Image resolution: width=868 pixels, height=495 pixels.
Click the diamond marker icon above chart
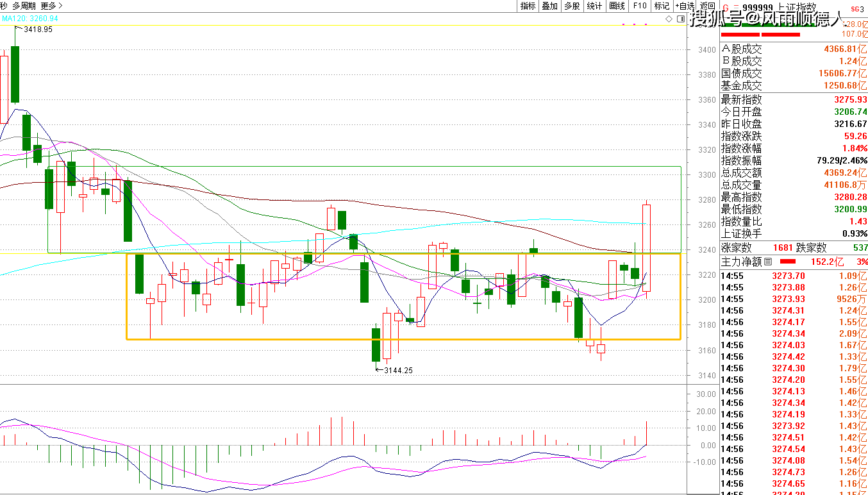[x=669, y=19]
